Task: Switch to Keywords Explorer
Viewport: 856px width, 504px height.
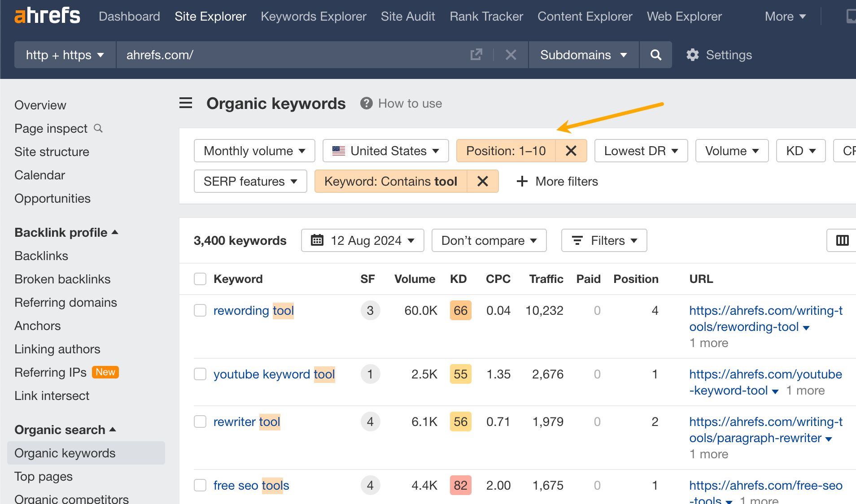Action: (313, 16)
